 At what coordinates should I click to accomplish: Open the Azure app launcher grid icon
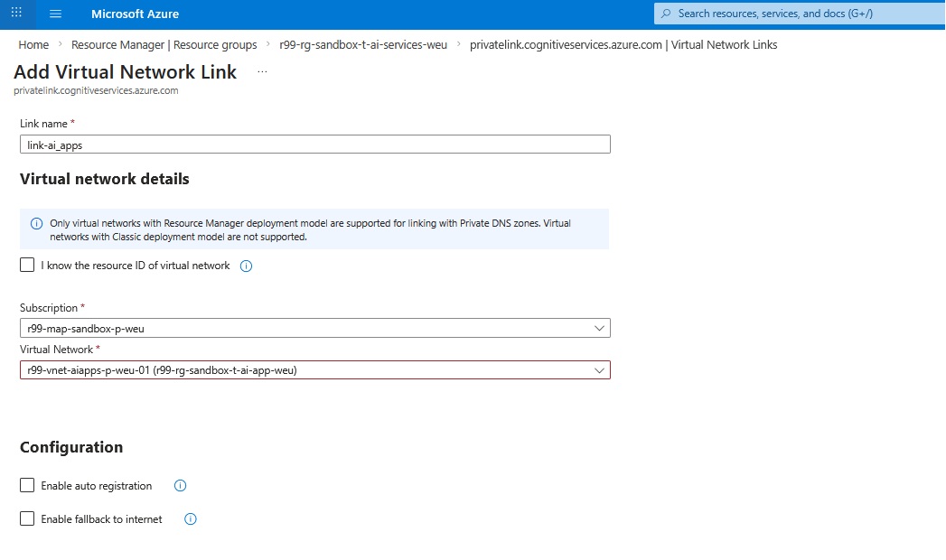[16, 14]
